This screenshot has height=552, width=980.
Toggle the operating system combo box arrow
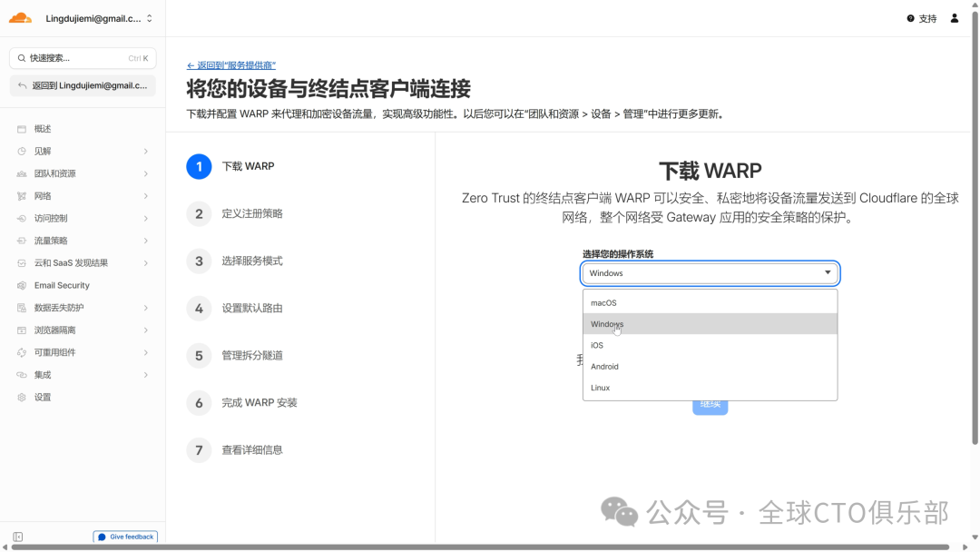click(x=827, y=272)
